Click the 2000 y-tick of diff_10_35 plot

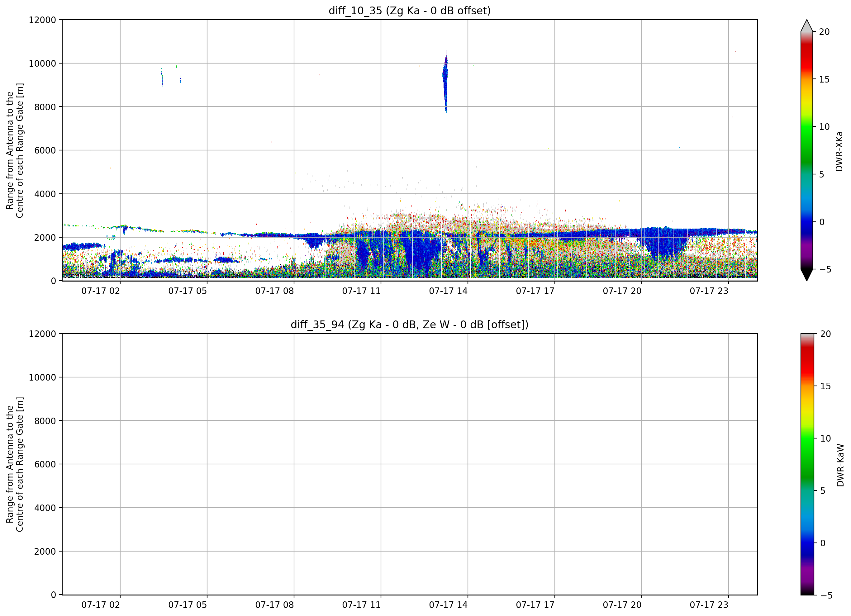coord(45,238)
